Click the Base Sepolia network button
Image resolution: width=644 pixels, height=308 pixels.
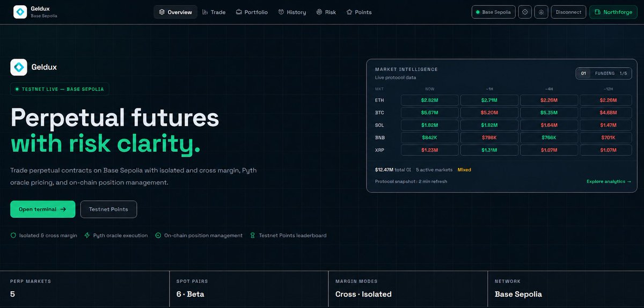(494, 12)
